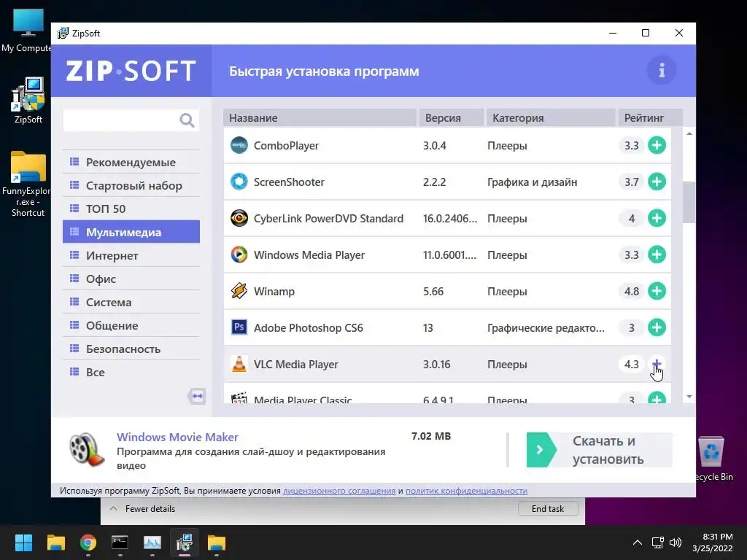Add Windows Media Player with plus icon
The height and width of the screenshot is (560, 747).
[657, 254]
